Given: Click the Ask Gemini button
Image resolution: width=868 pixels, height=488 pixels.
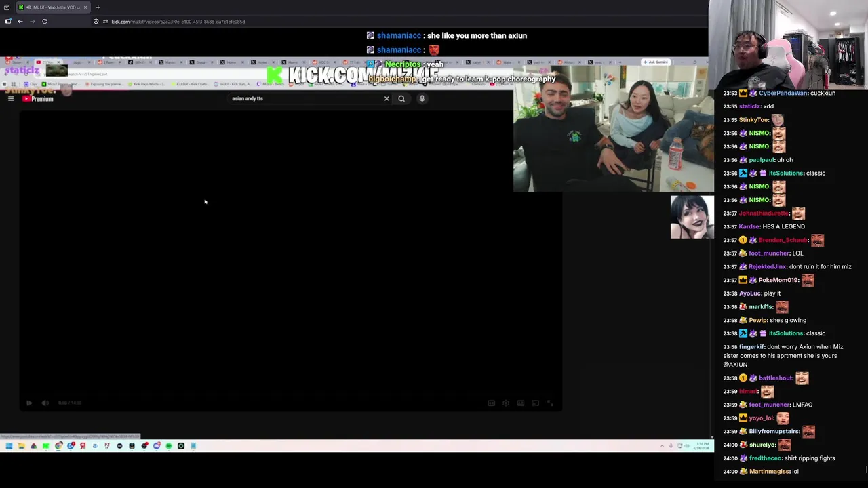Looking at the screenshot, I should pos(656,62).
